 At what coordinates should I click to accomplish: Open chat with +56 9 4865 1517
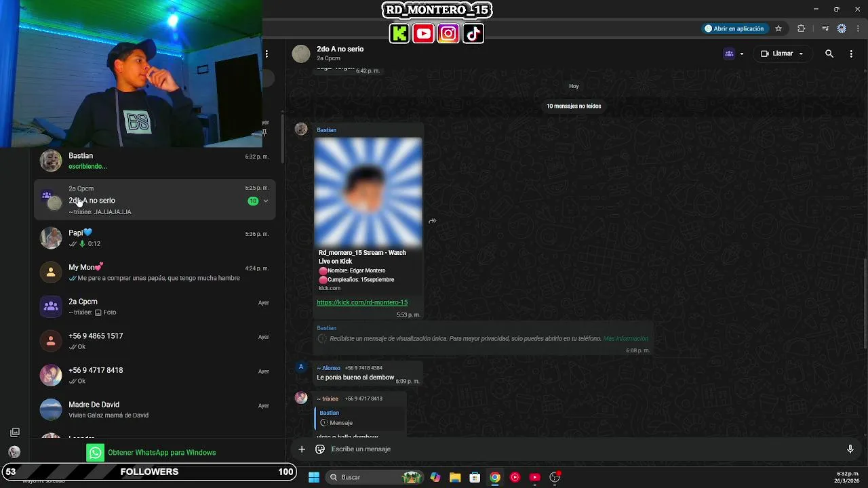click(x=155, y=341)
